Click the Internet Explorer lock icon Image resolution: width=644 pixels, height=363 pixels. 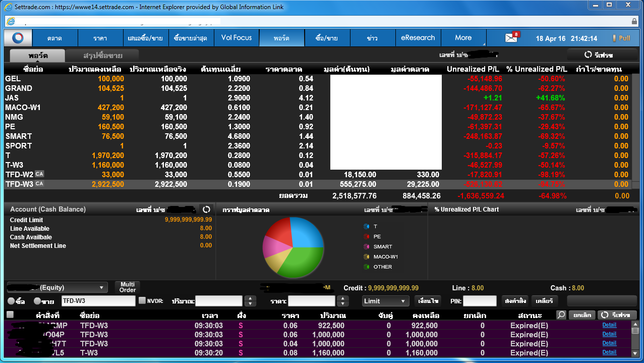coord(634,22)
